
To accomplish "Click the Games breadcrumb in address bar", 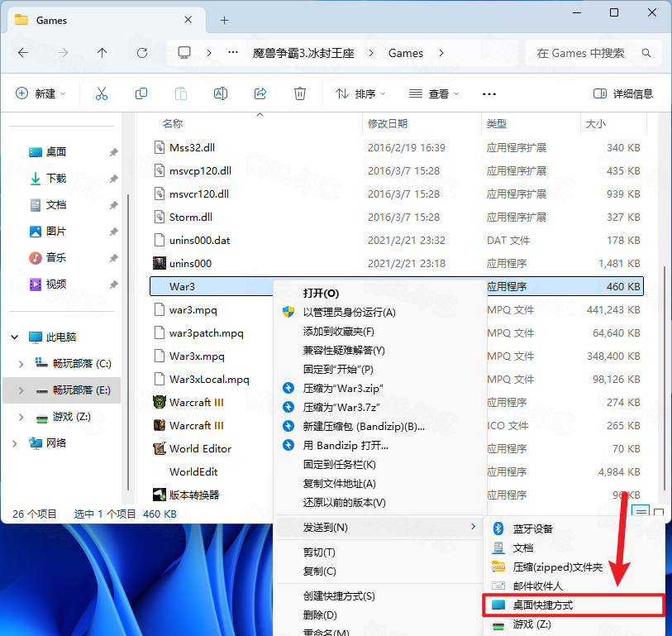I will pyautogui.click(x=405, y=53).
